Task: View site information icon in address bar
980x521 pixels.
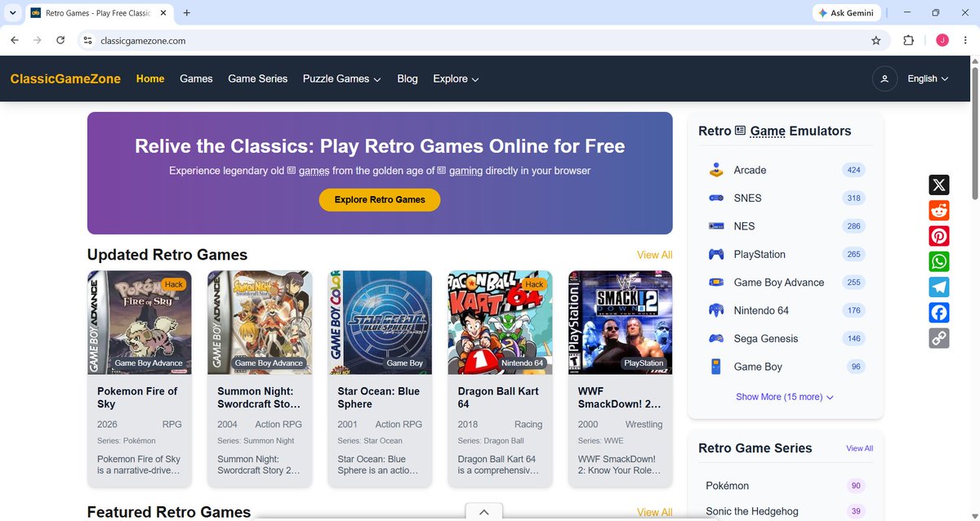Action: (87, 40)
